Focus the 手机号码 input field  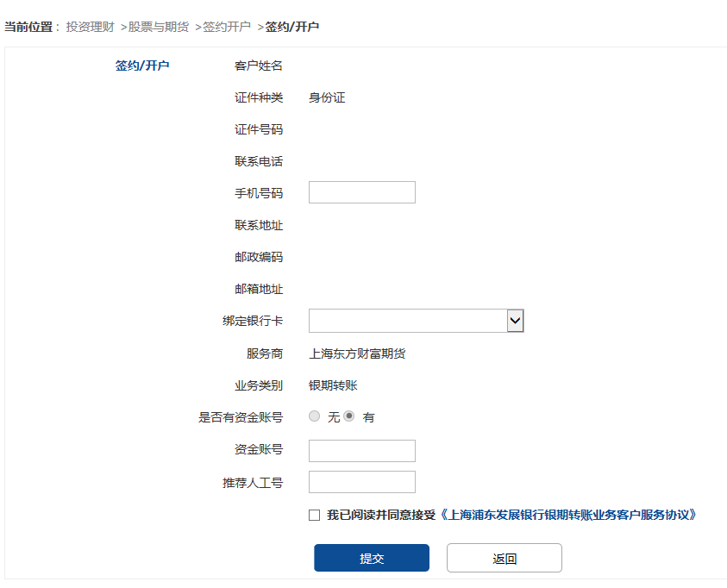coord(362,192)
